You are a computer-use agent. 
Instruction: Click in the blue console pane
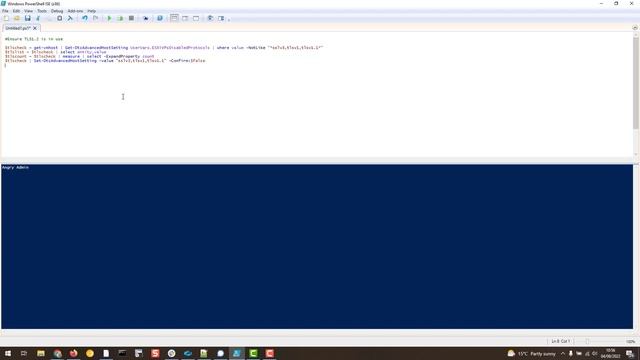317,247
